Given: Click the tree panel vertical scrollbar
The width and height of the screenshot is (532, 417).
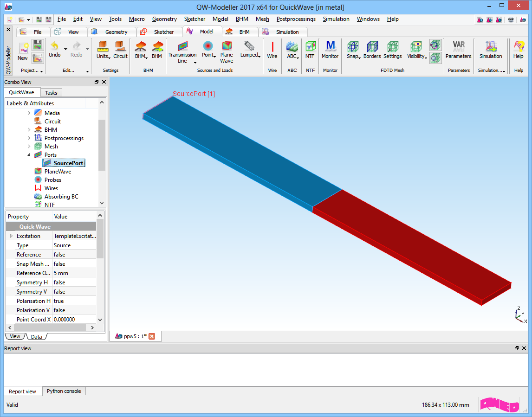Looking at the screenshot, I should (102, 145).
